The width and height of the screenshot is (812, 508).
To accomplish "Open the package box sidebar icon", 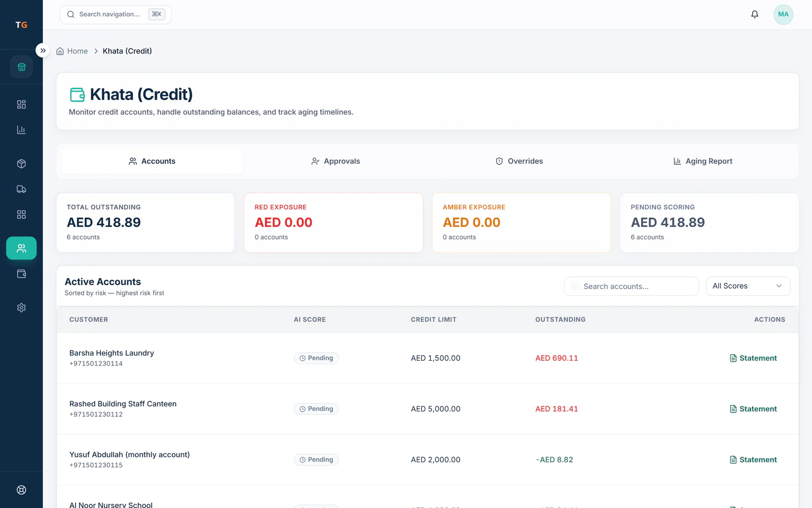I will click(21, 164).
